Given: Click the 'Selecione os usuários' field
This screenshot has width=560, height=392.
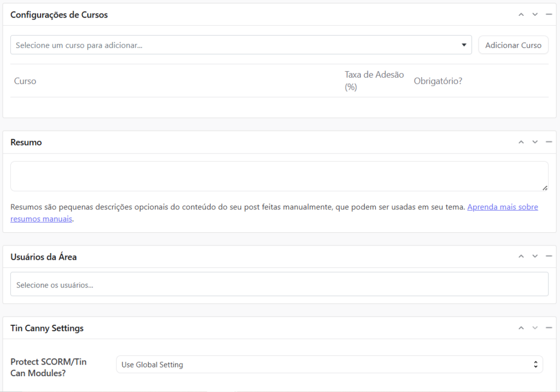Looking at the screenshot, I should [279, 285].
